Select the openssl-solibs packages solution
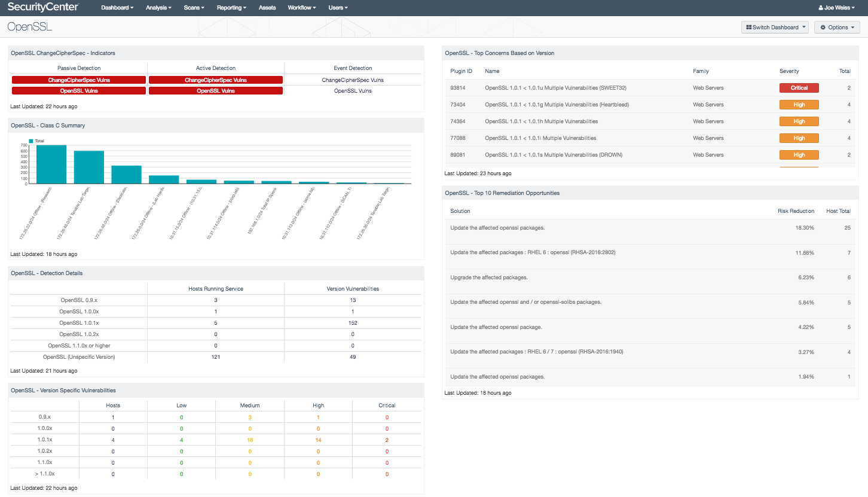Viewport: 868px width, 497px height. (x=525, y=302)
